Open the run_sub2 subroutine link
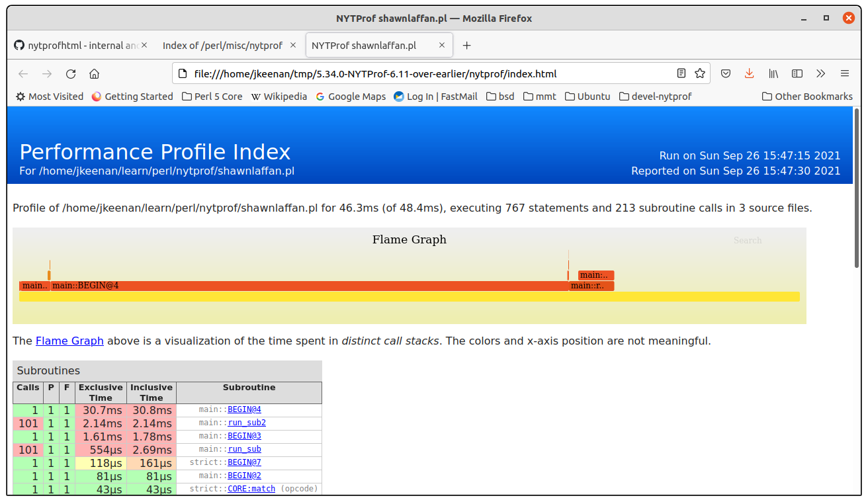 tap(246, 423)
